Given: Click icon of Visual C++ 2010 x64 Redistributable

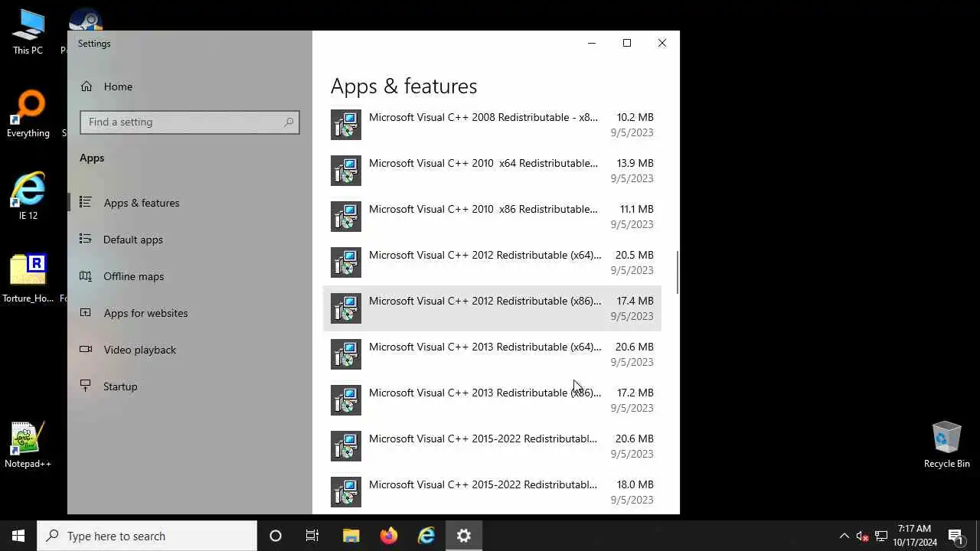Looking at the screenshot, I should click(x=346, y=171).
